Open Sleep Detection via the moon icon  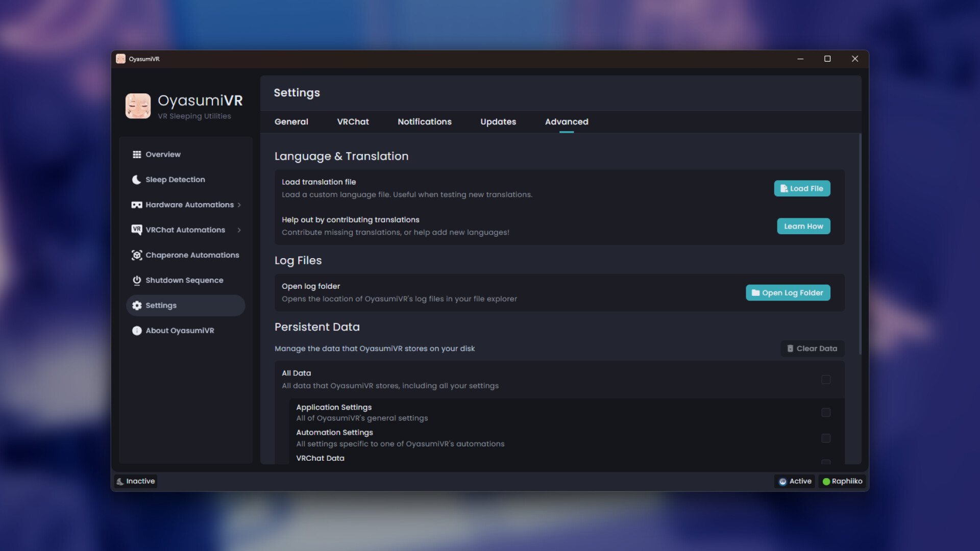[x=136, y=180]
